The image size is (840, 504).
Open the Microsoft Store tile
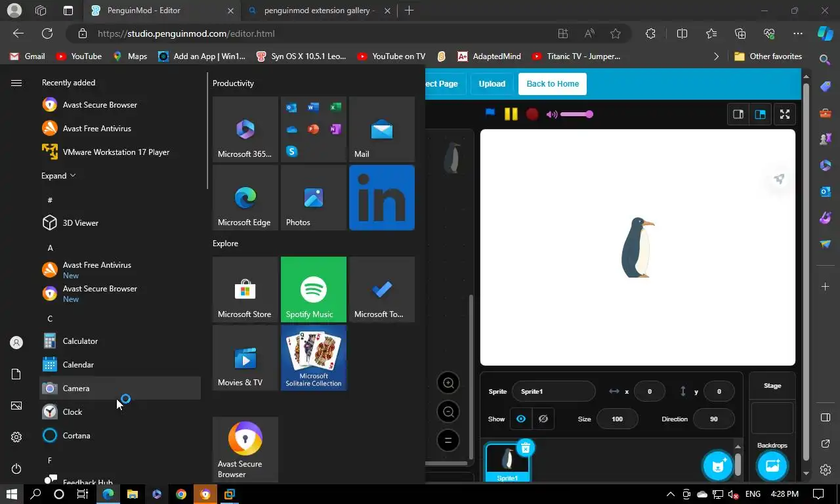[x=245, y=289]
